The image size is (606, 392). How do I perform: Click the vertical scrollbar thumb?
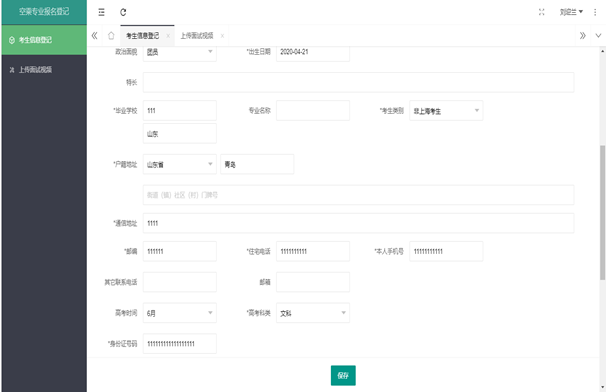[x=602, y=213]
